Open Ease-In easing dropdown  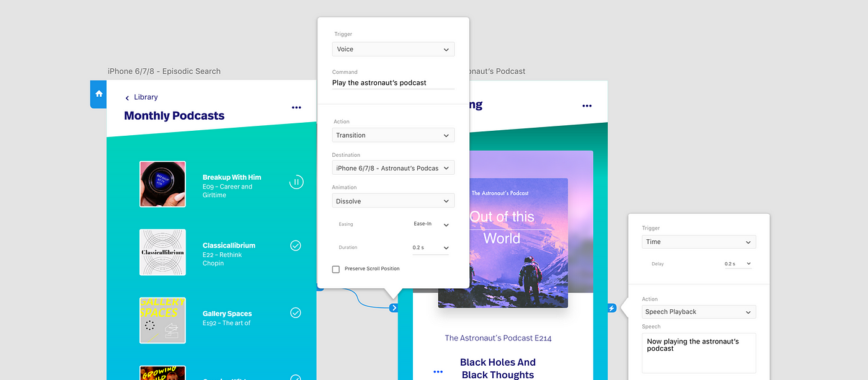(431, 224)
